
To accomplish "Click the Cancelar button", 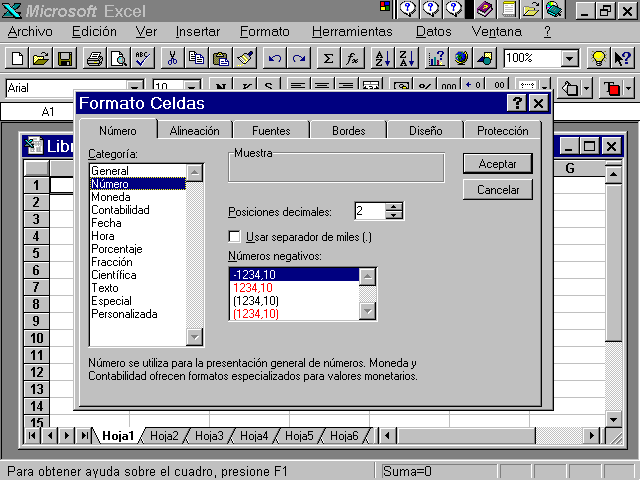I will (498, 190).
